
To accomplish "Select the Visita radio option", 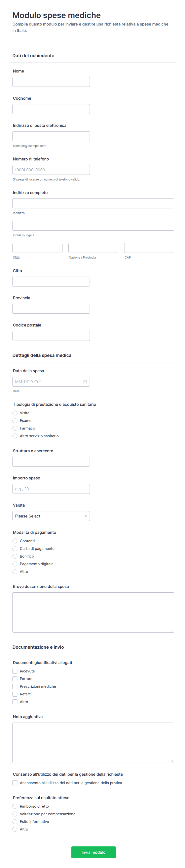I will 15,413.
